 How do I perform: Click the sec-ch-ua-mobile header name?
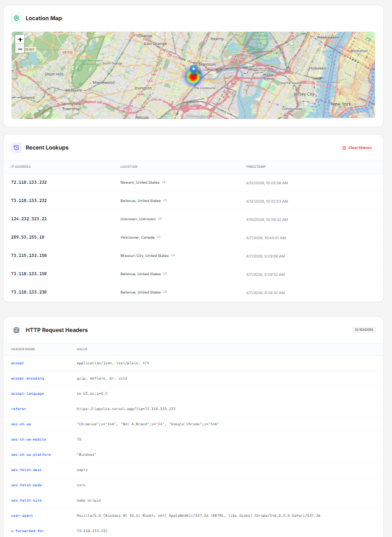point(29,439)
